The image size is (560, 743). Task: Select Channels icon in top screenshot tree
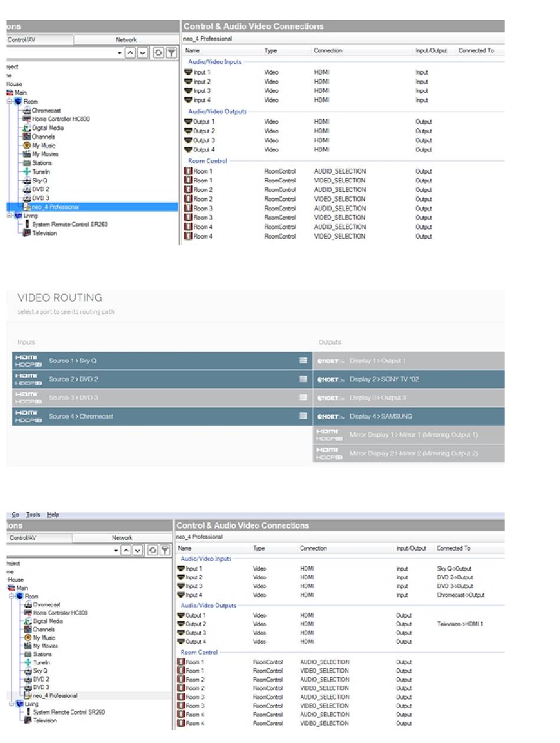click(27, 137)
